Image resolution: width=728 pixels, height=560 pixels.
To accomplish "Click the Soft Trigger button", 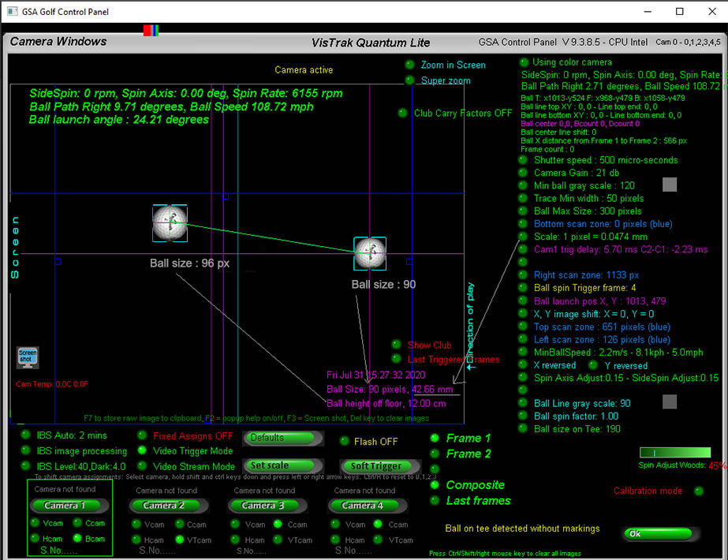I will pyautogui.click(x=376, y=466).
